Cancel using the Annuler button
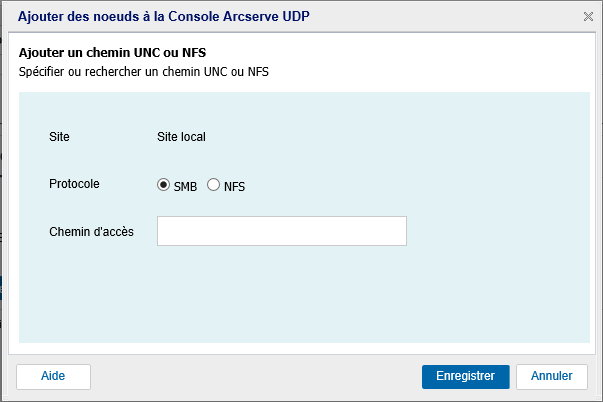603x402 pixels. coord(551,376)
